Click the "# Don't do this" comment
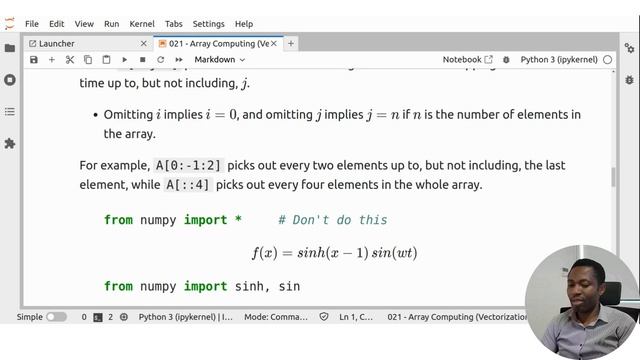 tap(333, 220)
